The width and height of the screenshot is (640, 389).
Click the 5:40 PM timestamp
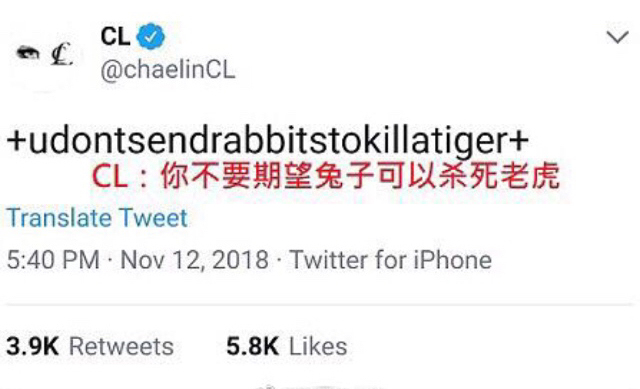click(x=53, y=260)
